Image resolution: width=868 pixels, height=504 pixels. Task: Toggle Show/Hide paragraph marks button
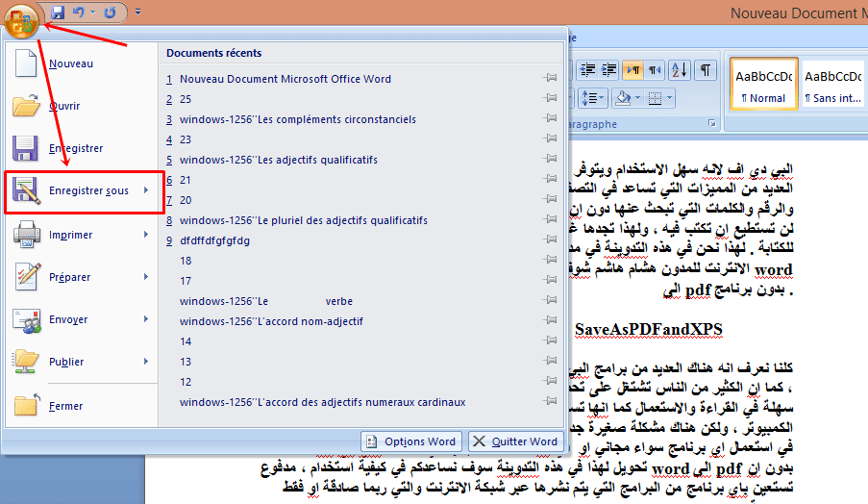[x=706, y=70]
